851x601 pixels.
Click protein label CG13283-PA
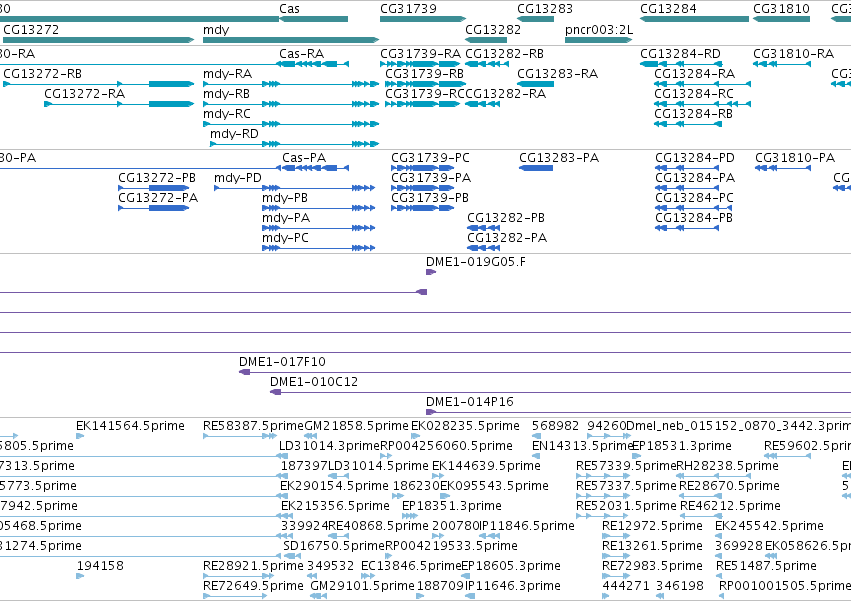tap(559, 158)
